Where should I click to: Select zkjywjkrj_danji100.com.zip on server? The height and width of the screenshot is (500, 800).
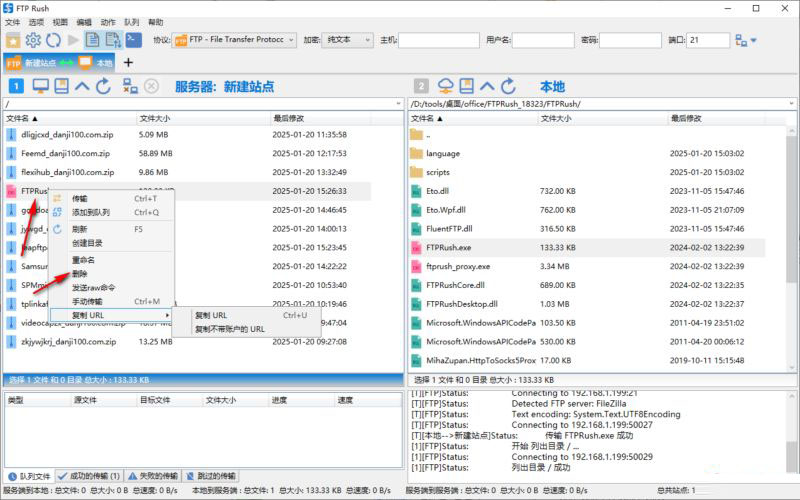(x=188, y=342)
